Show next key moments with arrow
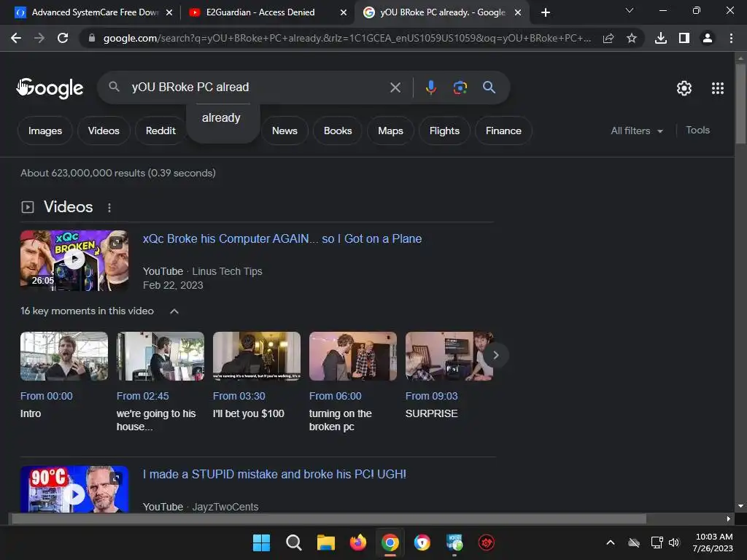This screenshot has width=747, height=560. point(495,355)
